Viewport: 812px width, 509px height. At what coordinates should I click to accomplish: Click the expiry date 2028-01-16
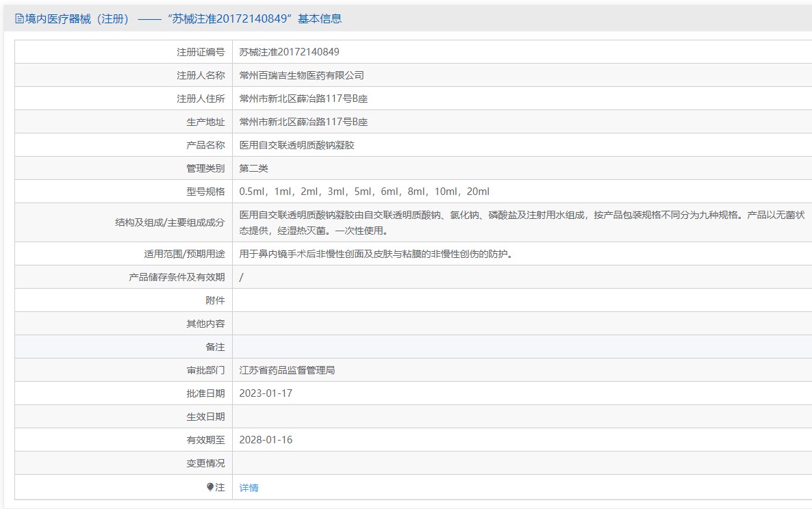tap(266, 440)
